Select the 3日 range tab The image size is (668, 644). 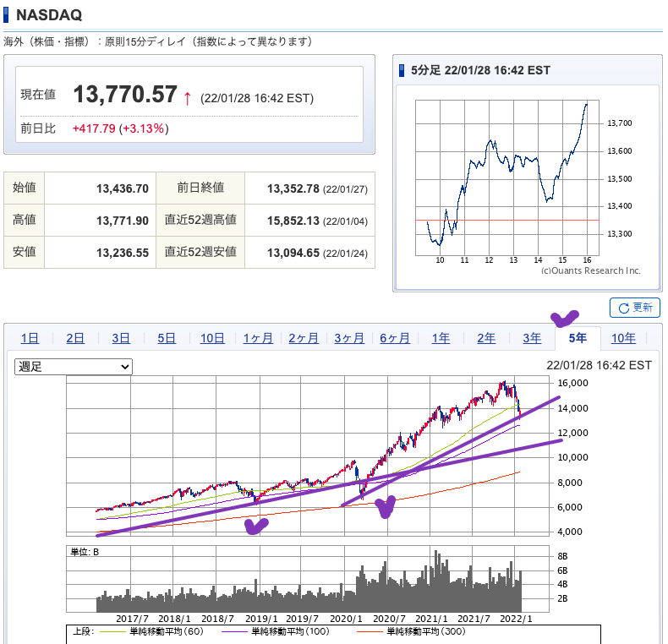[x=121, y=338]
